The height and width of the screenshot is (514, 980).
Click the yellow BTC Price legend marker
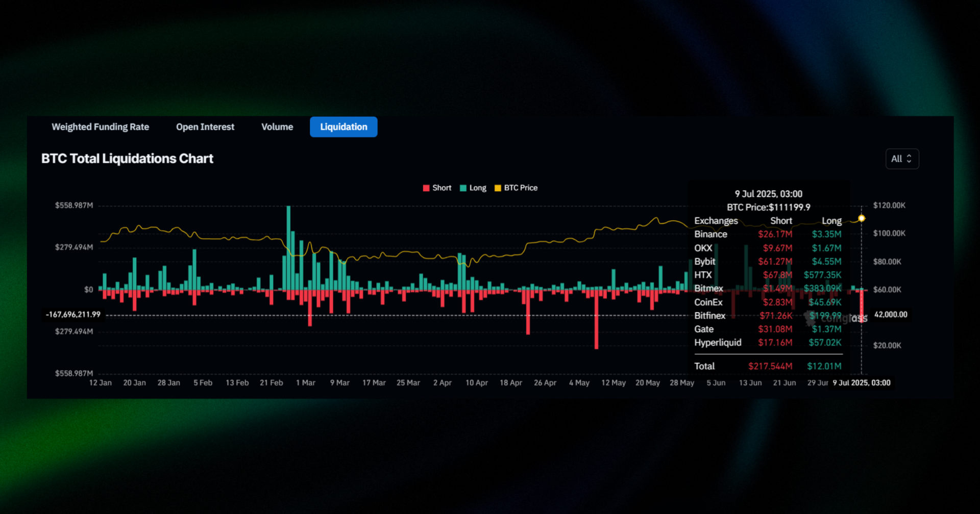(x=497, y=188)
